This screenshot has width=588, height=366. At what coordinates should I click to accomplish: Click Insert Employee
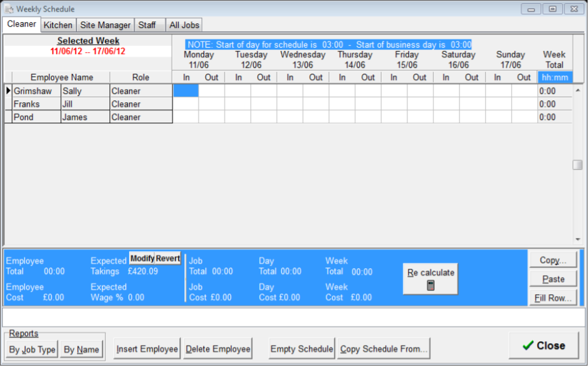[147, 349]
